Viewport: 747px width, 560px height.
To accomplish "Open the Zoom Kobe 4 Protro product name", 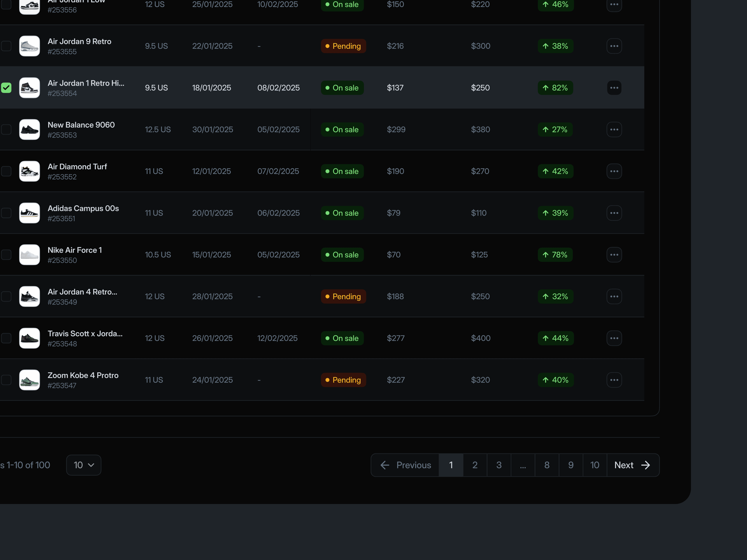I will pos(83,375).
